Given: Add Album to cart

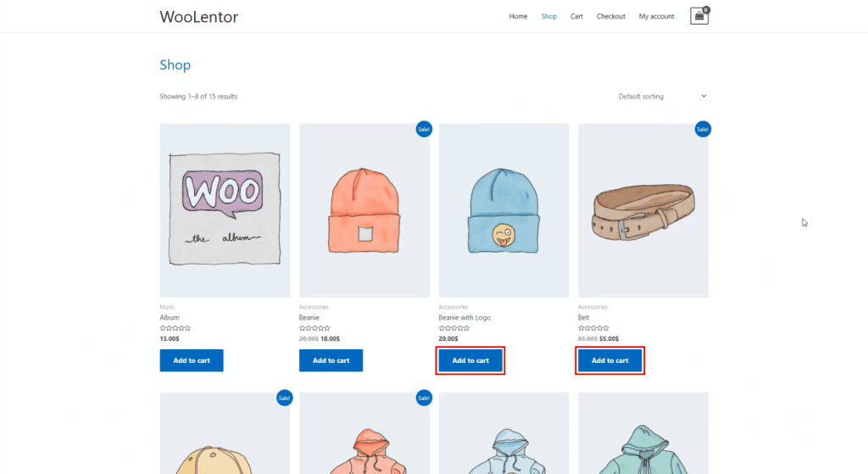Looking at the screenshot, I should coord(192,360).
